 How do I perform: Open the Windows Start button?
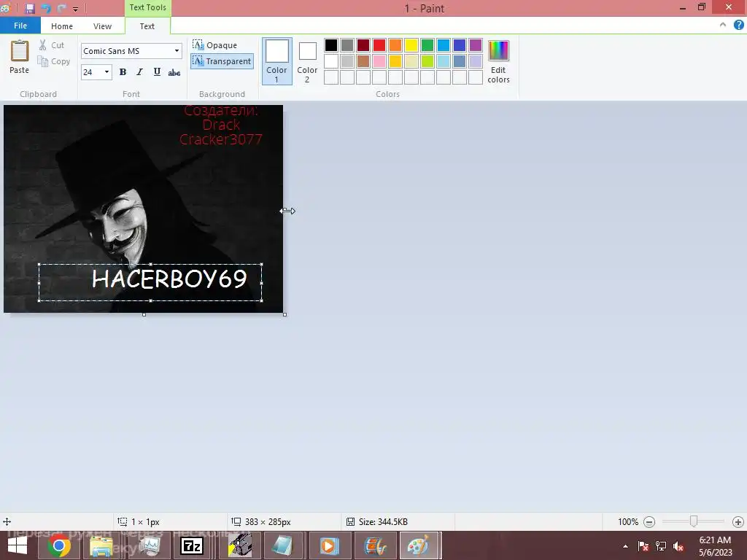pos(18,545)
